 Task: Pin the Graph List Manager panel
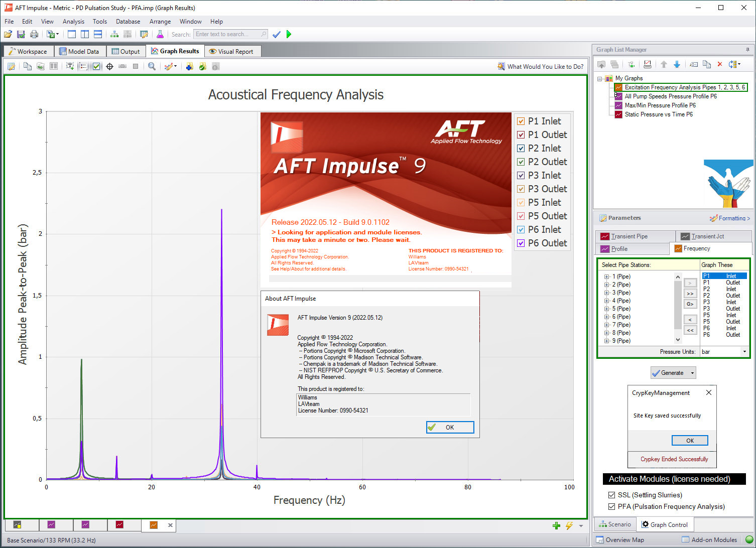(747, 50)
